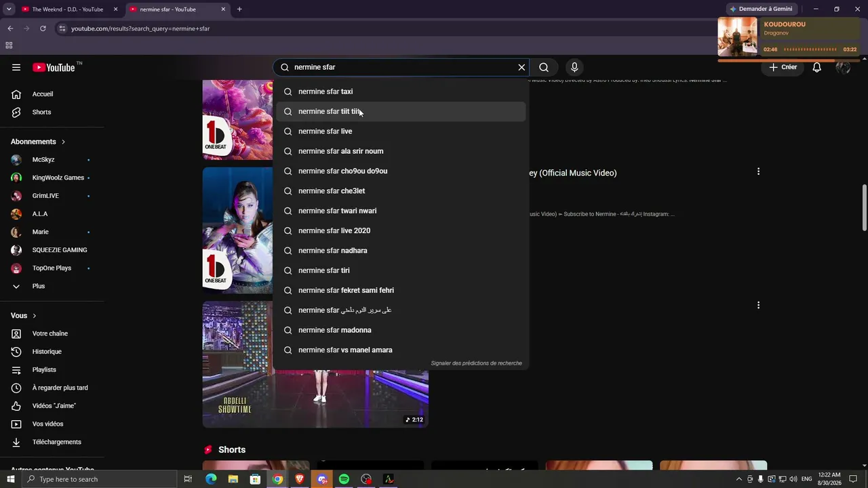Choose suggestion "nermine sfar vs manel amara"
Image resolution: width=868 pixels, height=488 pixels.
pyautogui.click(x=401, y=350)
